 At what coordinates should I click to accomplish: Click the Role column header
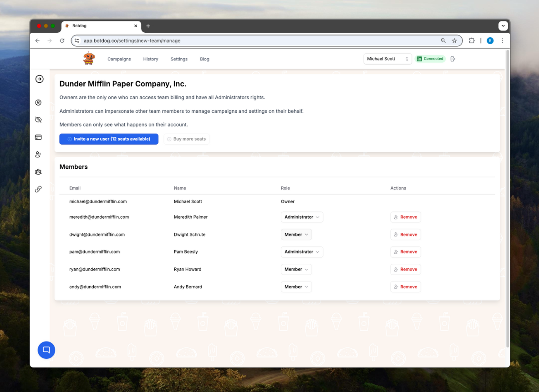[x=285, y=188]
